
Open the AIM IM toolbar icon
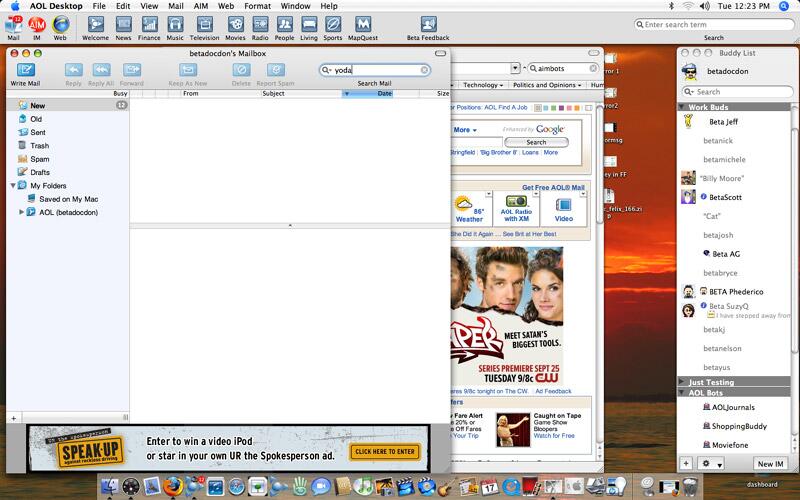[x=37, y=26]
